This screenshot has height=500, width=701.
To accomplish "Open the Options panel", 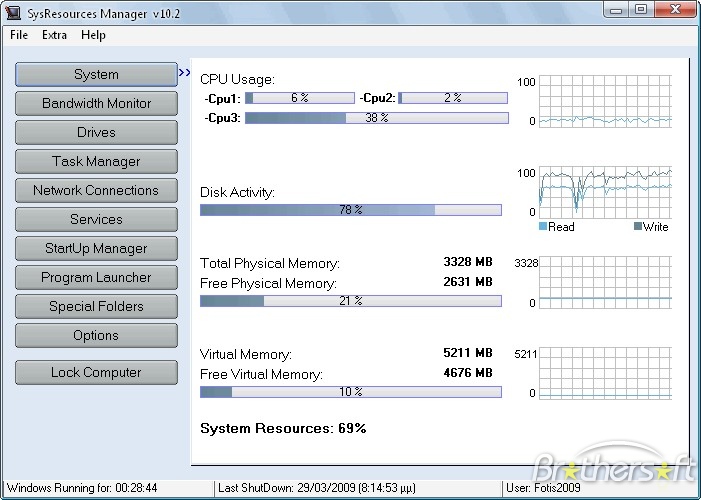I will (x=96, y=336).
